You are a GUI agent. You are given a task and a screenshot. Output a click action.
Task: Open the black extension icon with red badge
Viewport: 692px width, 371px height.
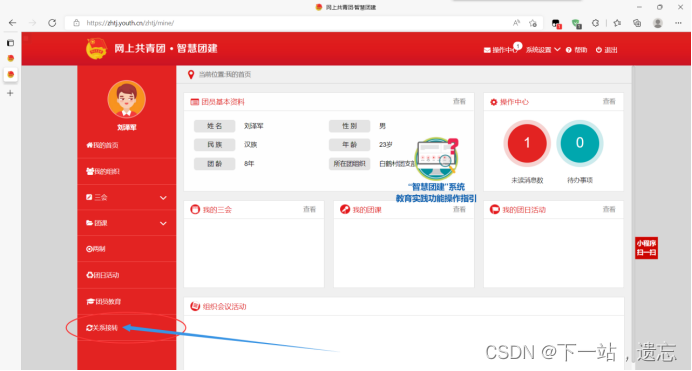(x=556, y=23)
